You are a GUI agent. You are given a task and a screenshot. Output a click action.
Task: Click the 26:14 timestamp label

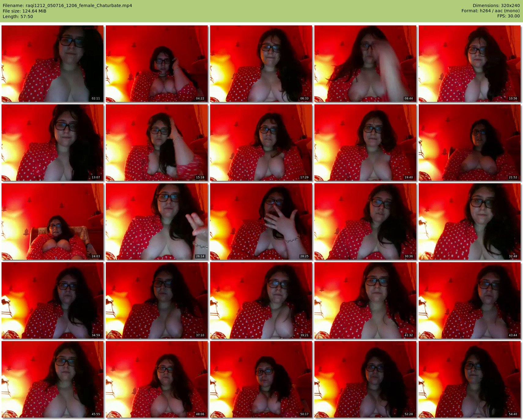[x=200, y=256]
